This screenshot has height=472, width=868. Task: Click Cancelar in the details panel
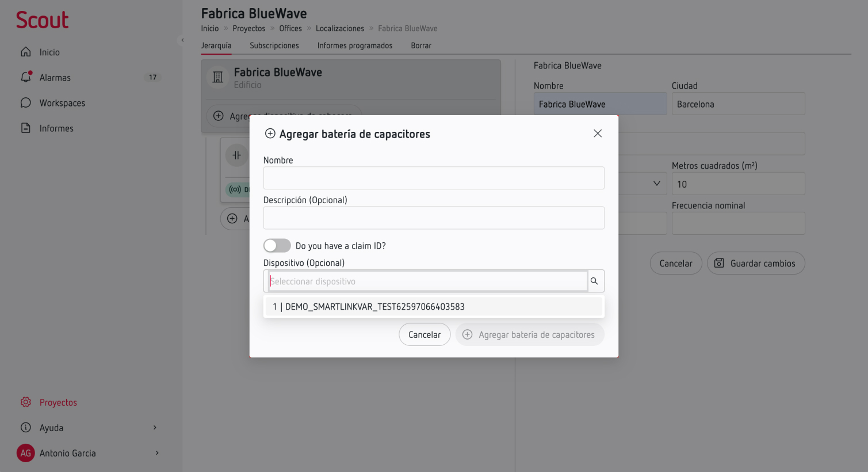coord(676,263)
